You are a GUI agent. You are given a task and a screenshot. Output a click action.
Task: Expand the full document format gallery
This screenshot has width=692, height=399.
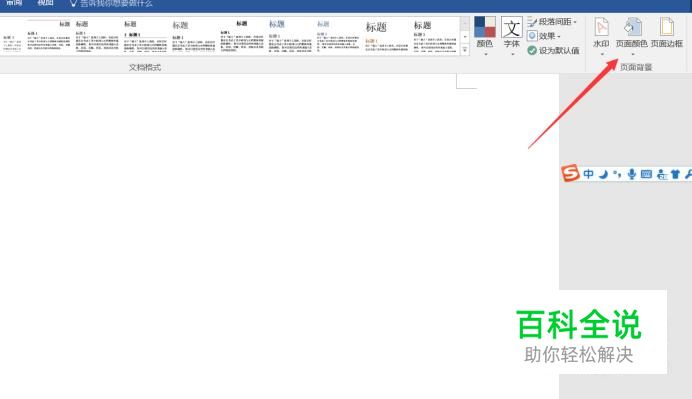pyautogui.click(x=465, y=50)
